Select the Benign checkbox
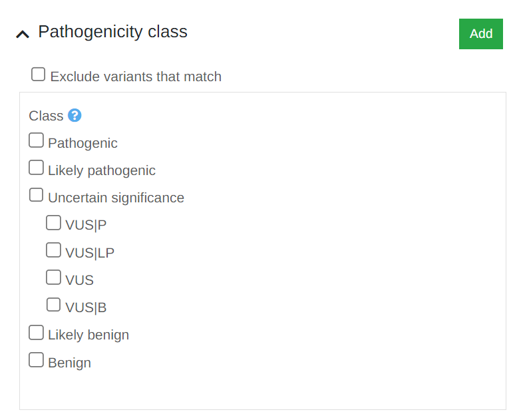The image size is (521, 420). 36,360
